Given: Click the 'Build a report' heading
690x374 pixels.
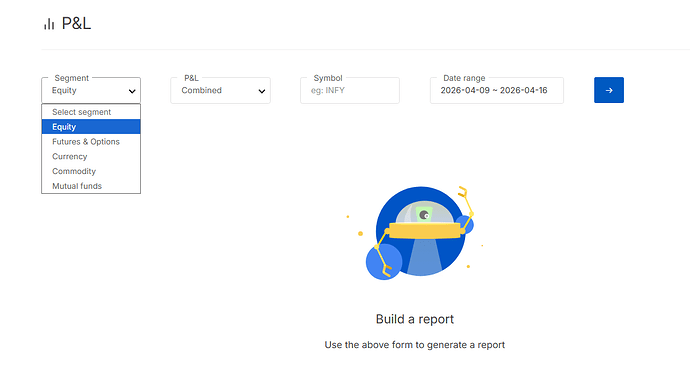Looking at the screenshot, I should (x=415, y=319).
